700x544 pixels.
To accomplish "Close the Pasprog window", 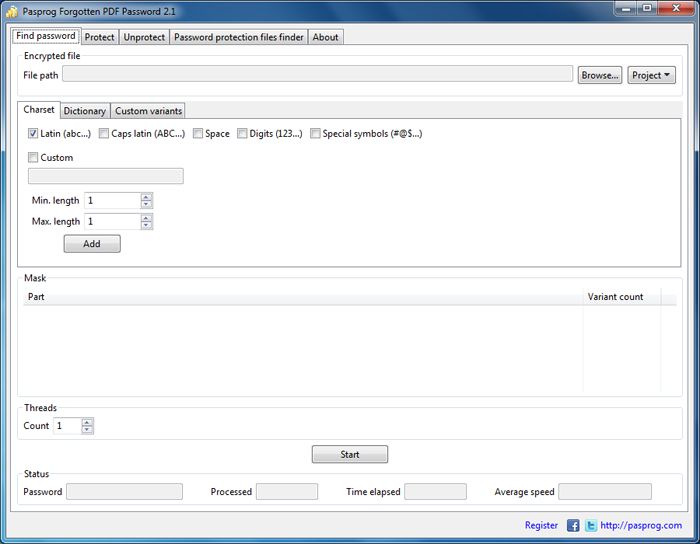I will tap(676, 8).
